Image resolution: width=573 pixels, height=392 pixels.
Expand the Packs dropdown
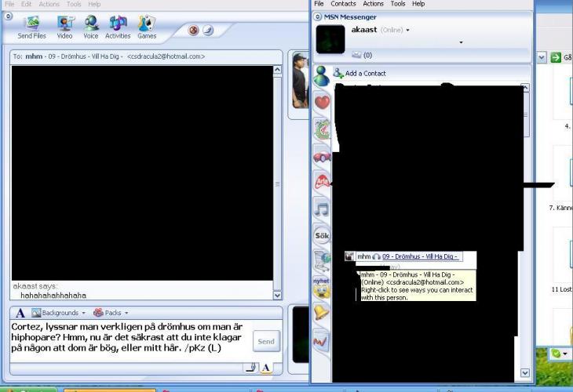111,313
